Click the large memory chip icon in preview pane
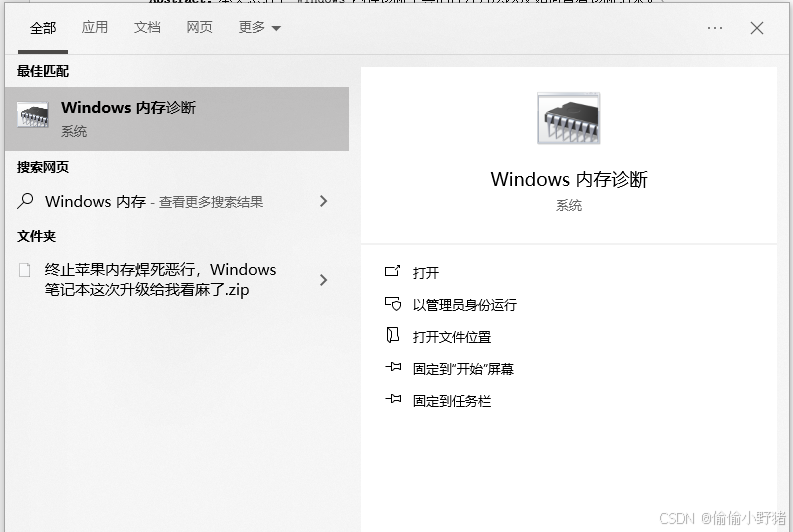 pyautogui.click(x=568, y=118)
